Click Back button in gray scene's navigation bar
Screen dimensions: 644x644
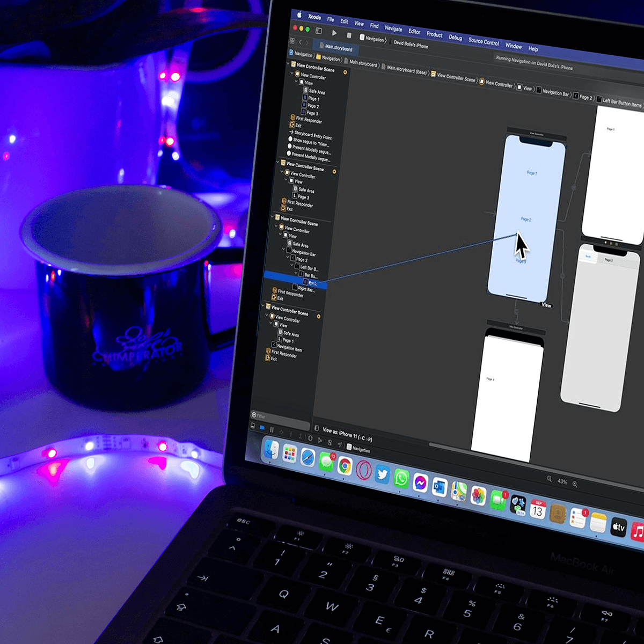[588, 257]
